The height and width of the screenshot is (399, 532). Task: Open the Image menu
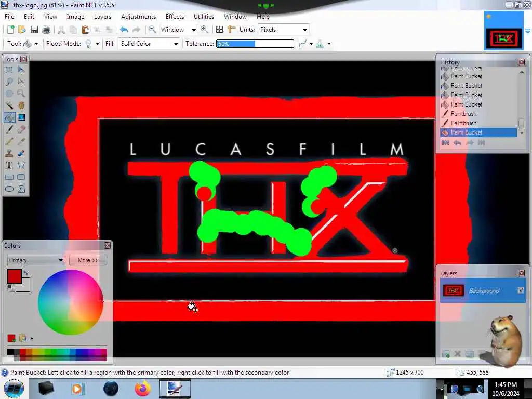point(75,16)
